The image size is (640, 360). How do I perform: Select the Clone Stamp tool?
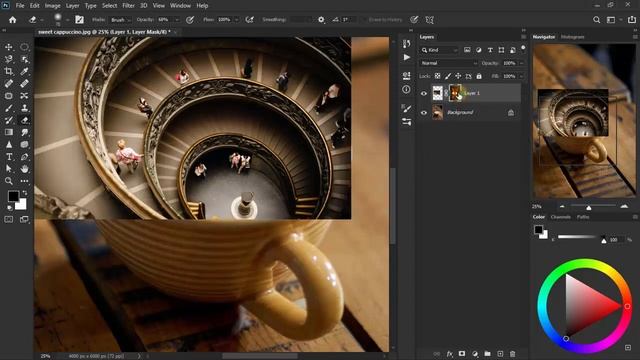pyautogui.click(x=24, y=108)
